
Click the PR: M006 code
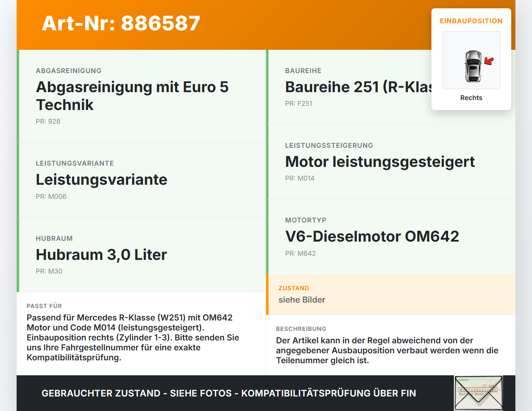coord(51,196)
